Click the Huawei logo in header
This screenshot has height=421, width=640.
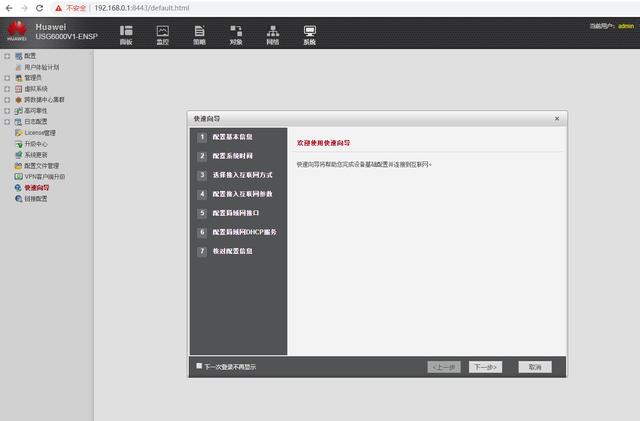[x=17, y=31]
